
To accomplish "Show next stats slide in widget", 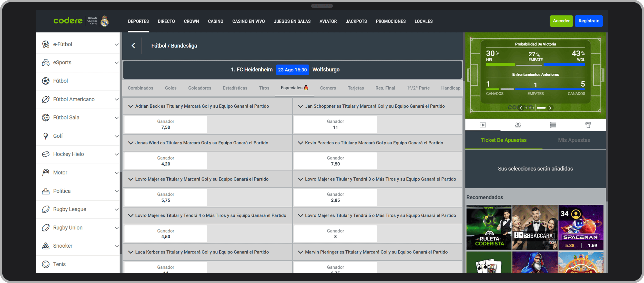I will 550,108.
